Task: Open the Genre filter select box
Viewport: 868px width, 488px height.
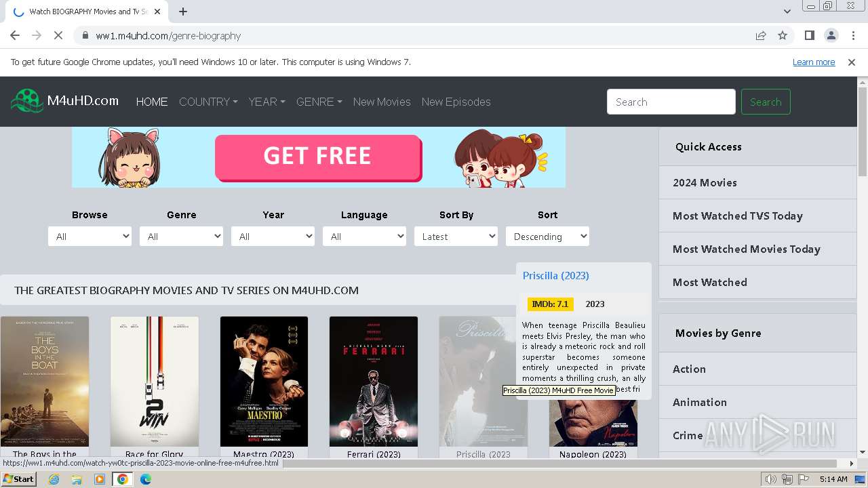Action: [x=181, y=237]
